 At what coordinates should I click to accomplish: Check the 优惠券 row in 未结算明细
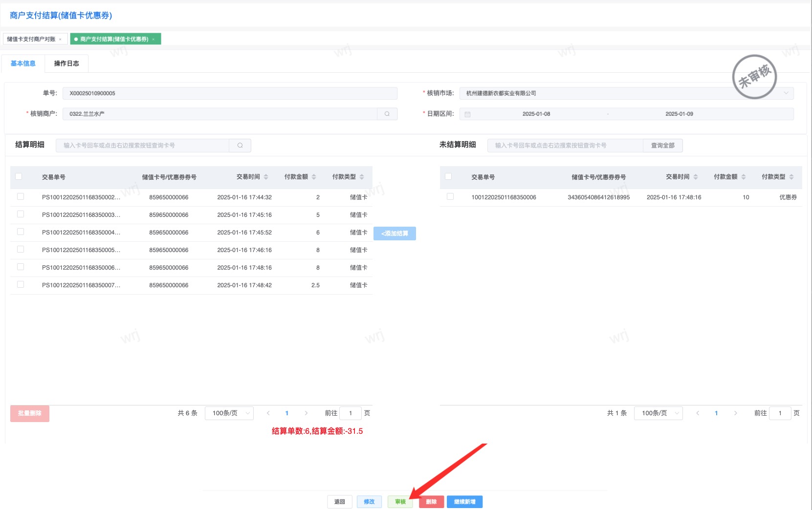450,196
